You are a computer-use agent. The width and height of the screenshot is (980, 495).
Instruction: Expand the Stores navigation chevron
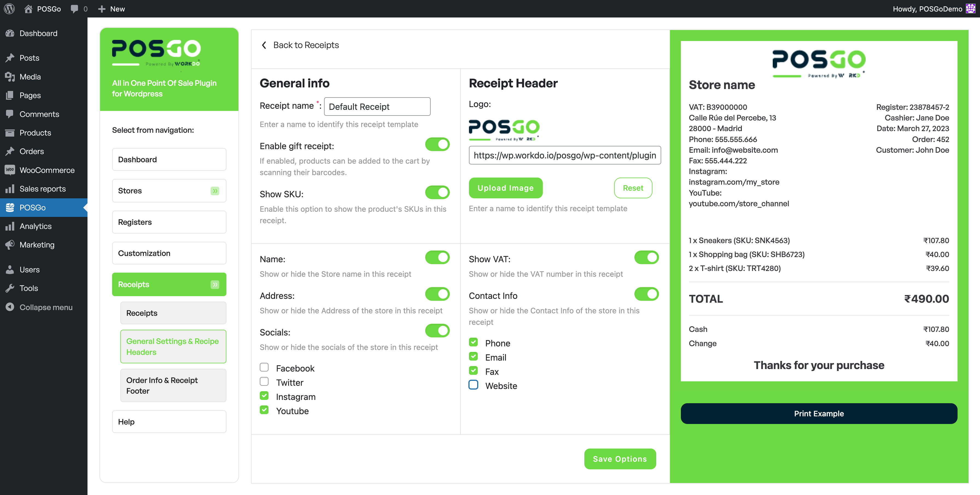coord(215,190)
